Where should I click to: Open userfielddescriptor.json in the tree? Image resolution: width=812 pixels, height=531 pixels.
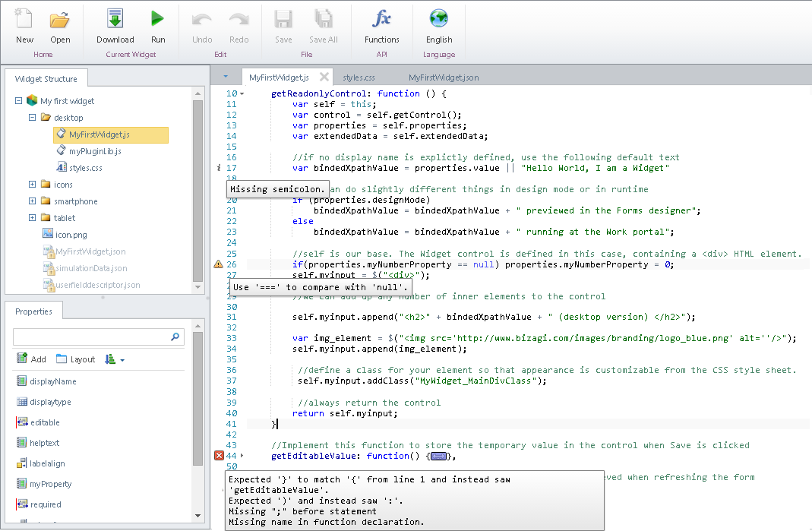[x=98, y=285]
